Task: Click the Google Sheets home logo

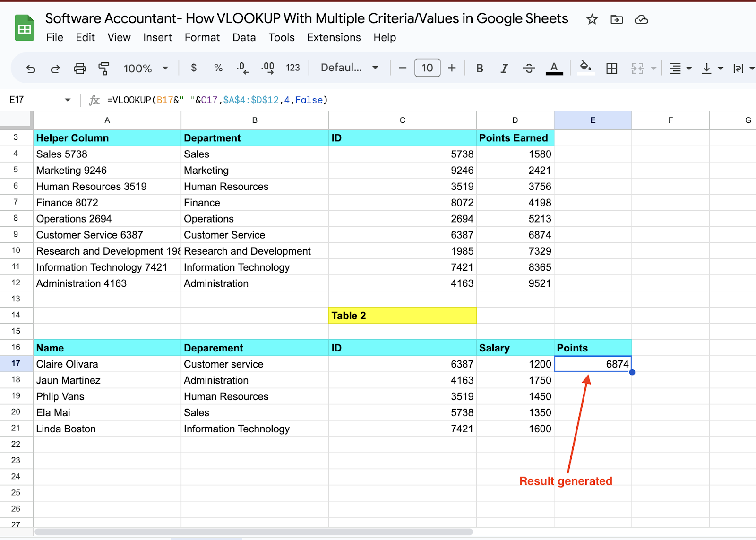Action: pos(25,28)
